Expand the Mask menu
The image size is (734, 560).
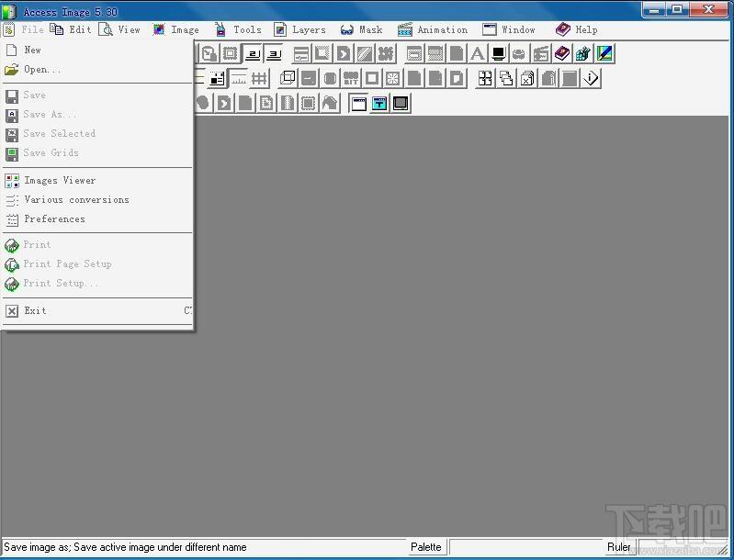(361, 29)
